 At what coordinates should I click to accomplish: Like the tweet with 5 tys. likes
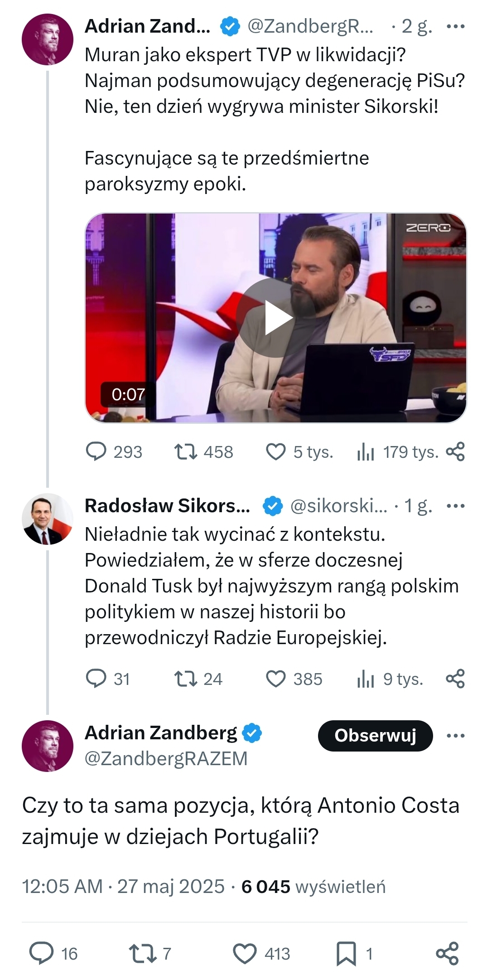275,452
